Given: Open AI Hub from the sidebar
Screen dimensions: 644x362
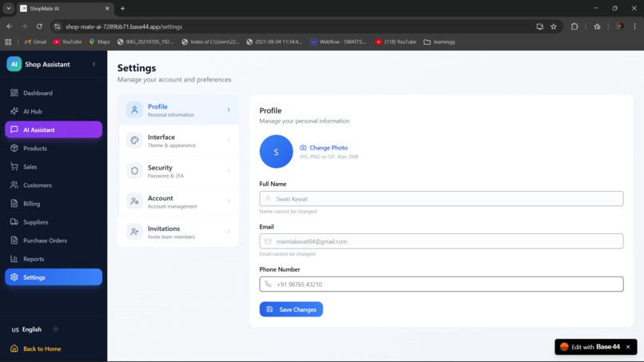Looking at the screenshot, I should point(54,111).
